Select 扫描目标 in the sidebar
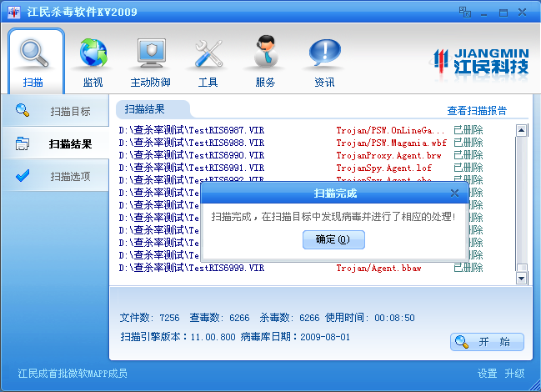 click(x=55, y=111)
